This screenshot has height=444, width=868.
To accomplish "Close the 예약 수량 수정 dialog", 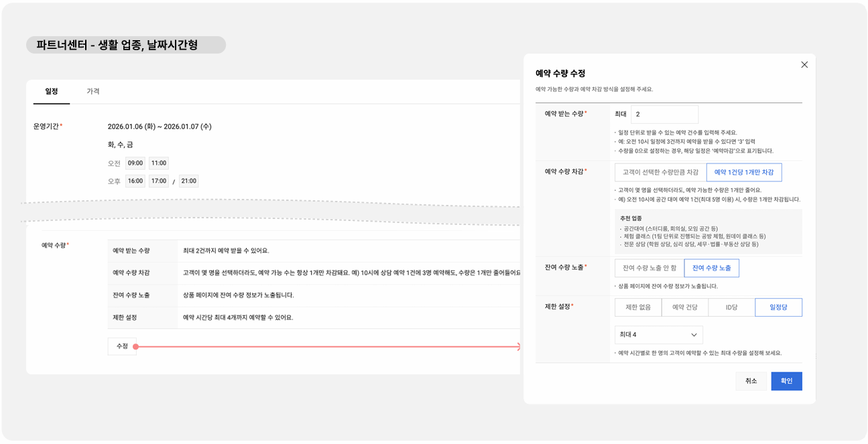I will pyautogui.click(x=804, y=65).
